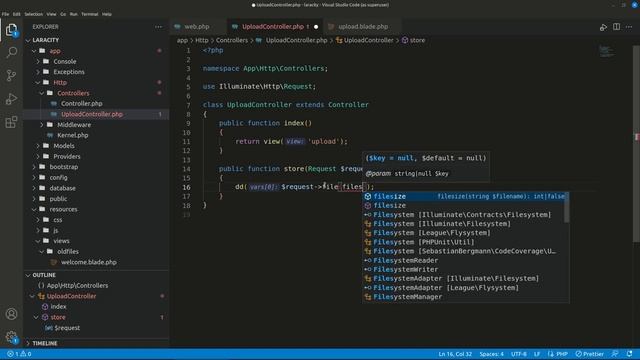
Task: Select index method in Outline
Action: pyautogui.click(x=58, y=307)
